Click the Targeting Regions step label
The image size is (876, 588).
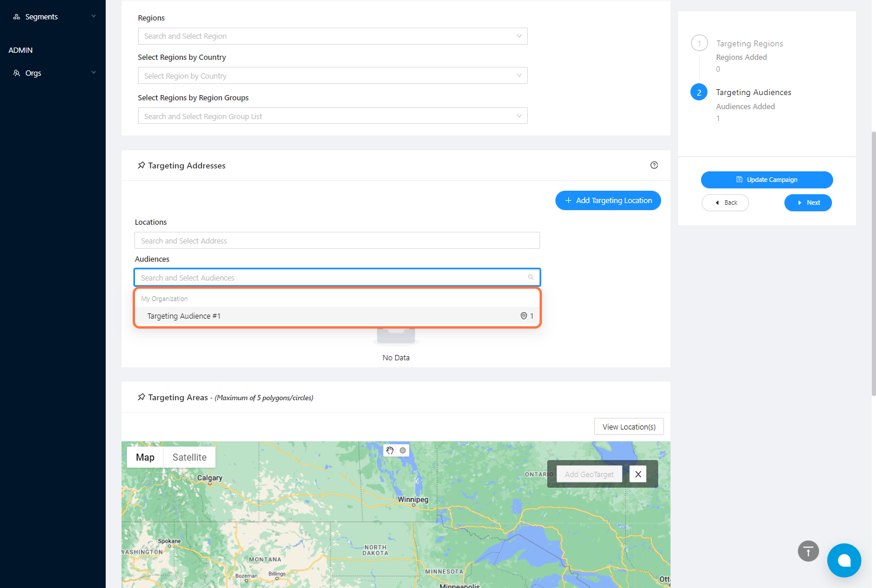click(750, 43)
